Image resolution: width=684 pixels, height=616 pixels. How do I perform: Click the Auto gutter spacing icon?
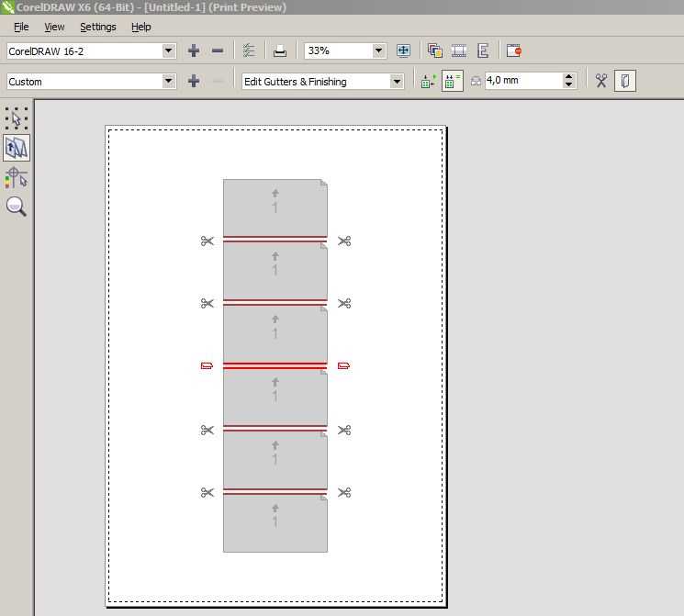tap(428, 81)
